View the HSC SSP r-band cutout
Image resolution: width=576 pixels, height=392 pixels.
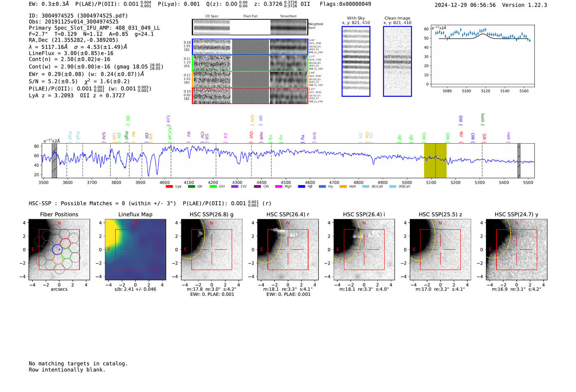(288, 250)
